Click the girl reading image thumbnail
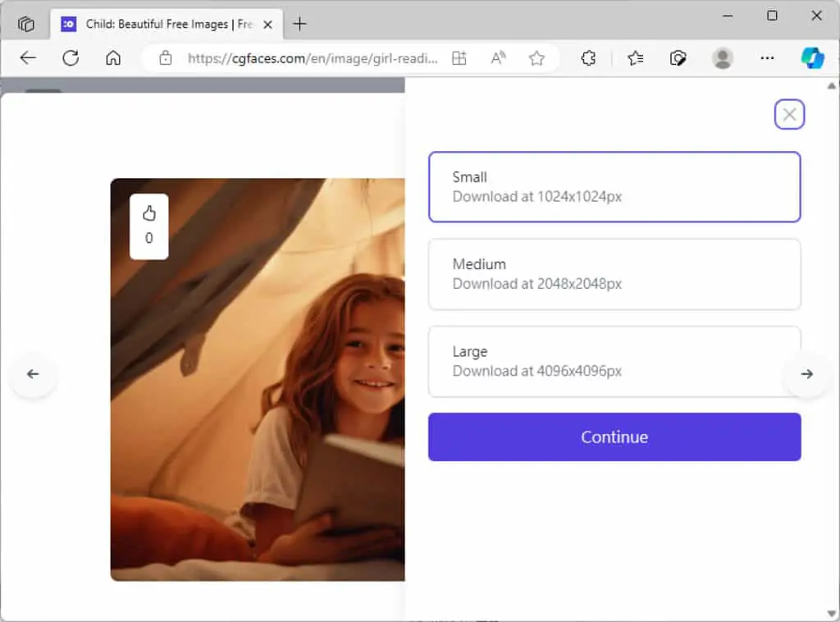This screenshot has height=622, width=840. (258, 379)
